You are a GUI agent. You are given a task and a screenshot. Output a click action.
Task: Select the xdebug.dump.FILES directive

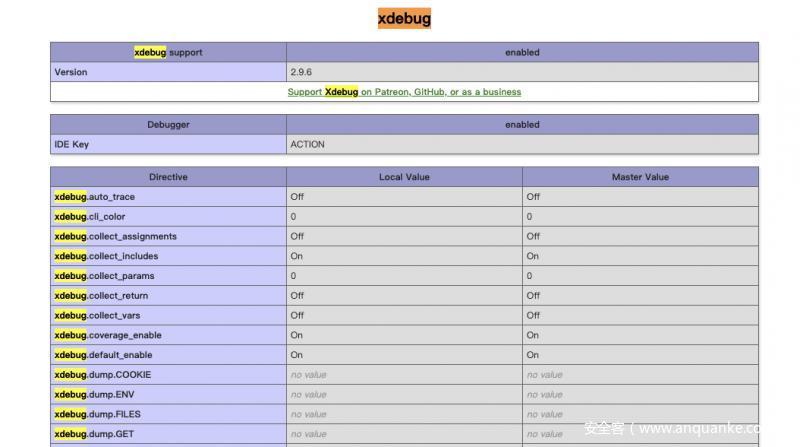[168, 414]
